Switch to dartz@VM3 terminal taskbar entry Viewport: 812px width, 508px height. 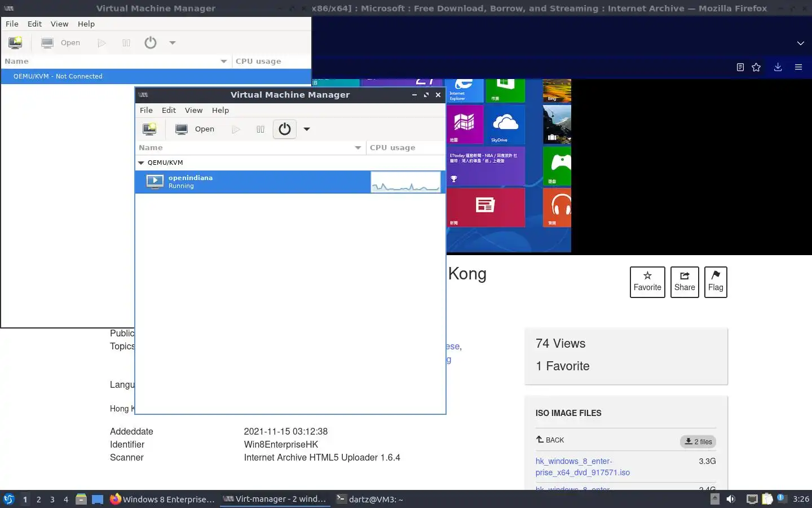tap(369, 499)
